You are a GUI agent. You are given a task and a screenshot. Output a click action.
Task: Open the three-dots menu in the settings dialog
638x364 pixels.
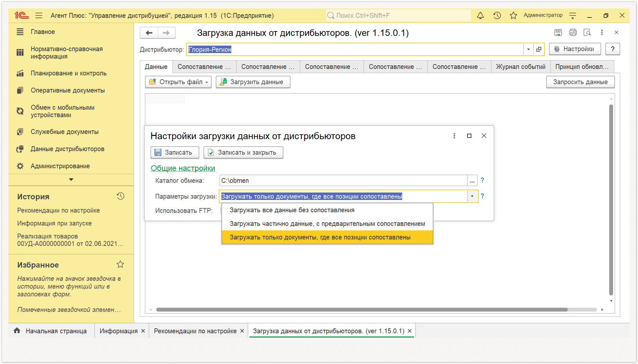454,136
